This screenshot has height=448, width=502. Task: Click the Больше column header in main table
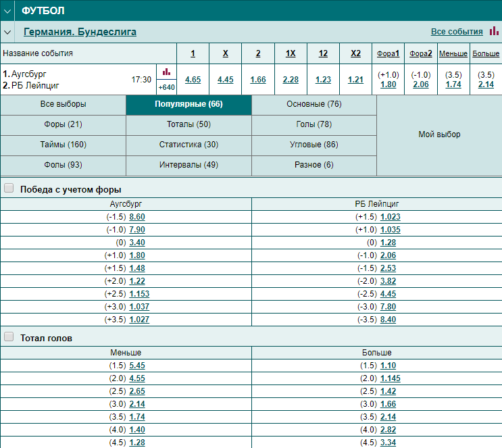click(486, 53)
